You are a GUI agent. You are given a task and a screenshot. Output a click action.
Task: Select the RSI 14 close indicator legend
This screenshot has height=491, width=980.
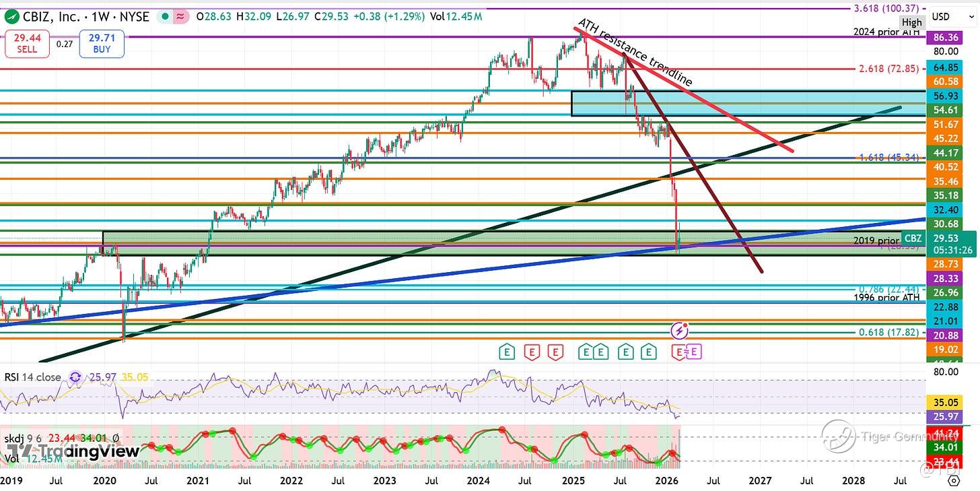pyautogui.click(x=32, y=377)
